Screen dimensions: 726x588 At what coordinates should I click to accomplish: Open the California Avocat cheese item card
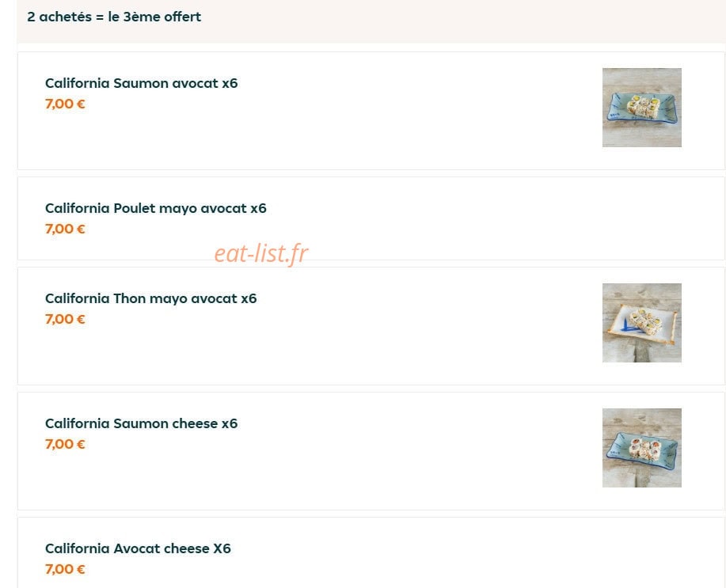371,553
